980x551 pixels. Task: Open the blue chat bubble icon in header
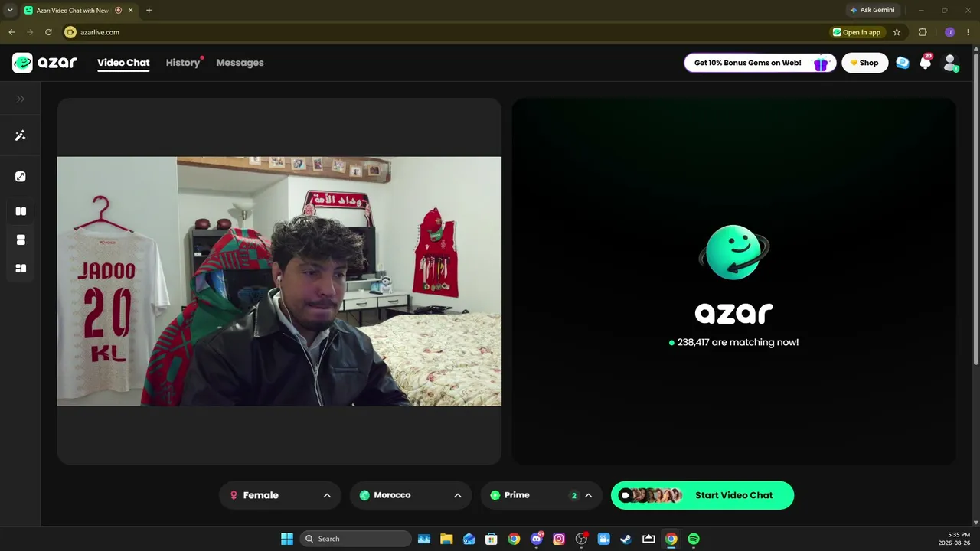[x=903, y=63]
